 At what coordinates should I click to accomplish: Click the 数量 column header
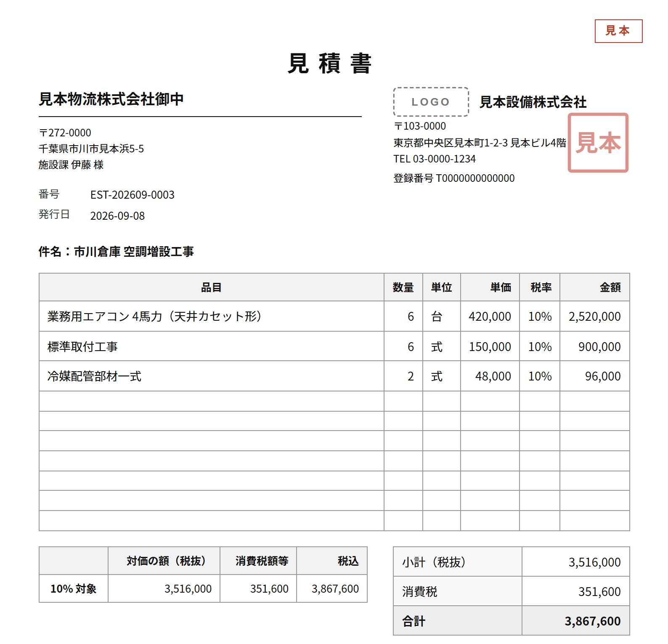403,287
